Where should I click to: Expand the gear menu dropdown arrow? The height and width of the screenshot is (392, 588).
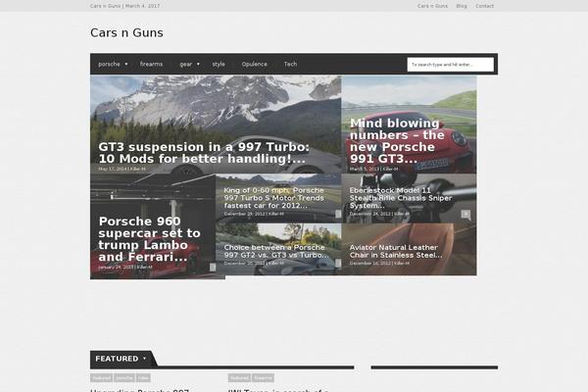click(198, 64)
